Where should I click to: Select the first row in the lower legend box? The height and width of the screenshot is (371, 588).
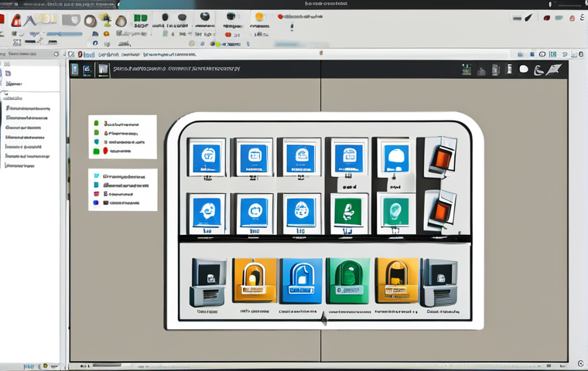point(119,176)
